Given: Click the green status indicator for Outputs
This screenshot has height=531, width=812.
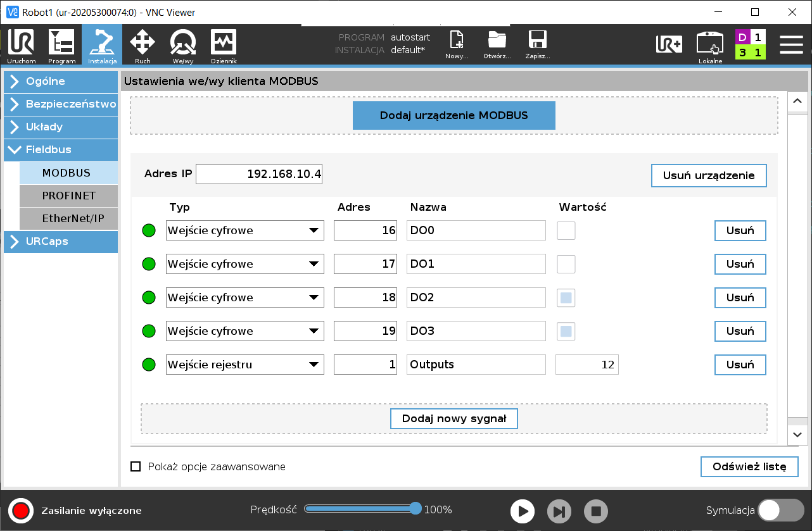Looking at the screenshot, I should pyautogui.click(x=149, y=365).
